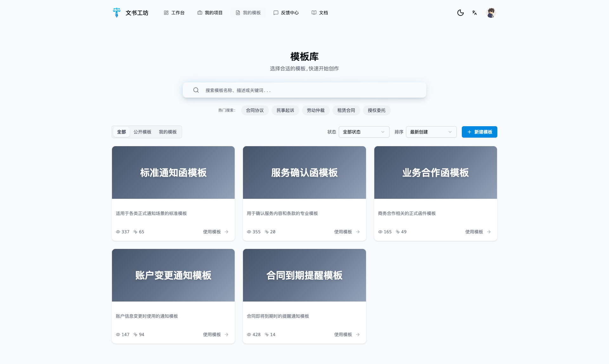Open 反馈中心 in navigation bar
609x364 pixels.
click(286, 13)
